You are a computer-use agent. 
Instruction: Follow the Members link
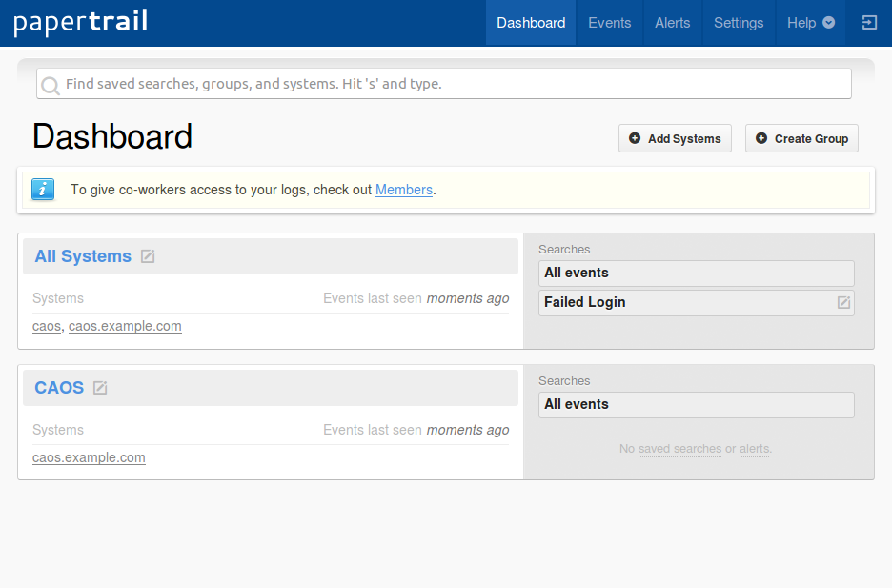404,190
